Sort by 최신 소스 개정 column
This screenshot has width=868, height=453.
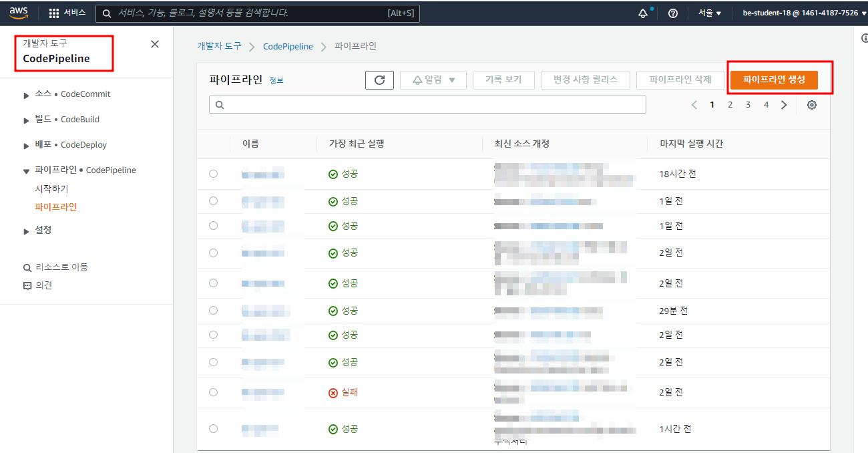coord(521,144)
